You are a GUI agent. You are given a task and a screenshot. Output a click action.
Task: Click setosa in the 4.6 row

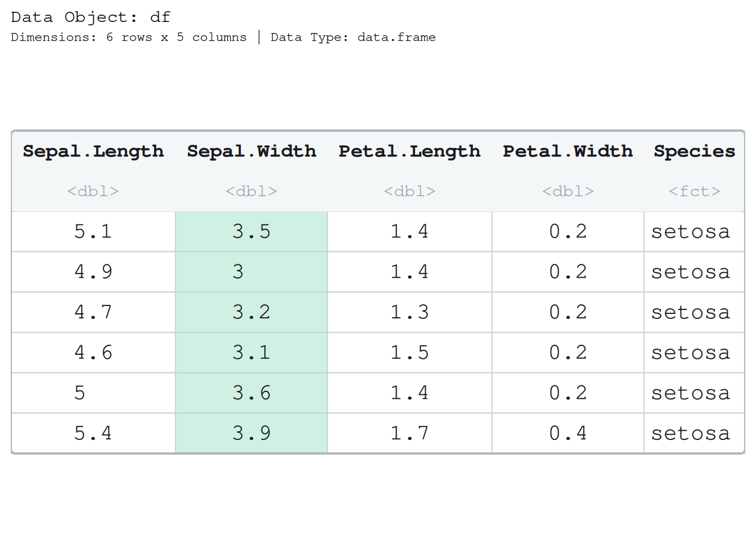694,353
